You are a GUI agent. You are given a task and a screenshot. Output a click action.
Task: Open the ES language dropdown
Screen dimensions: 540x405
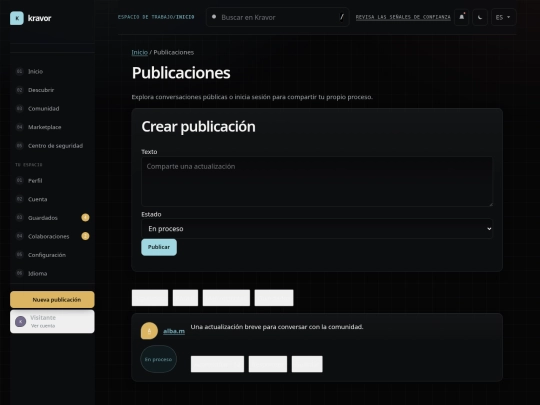(x=503, y=17)
